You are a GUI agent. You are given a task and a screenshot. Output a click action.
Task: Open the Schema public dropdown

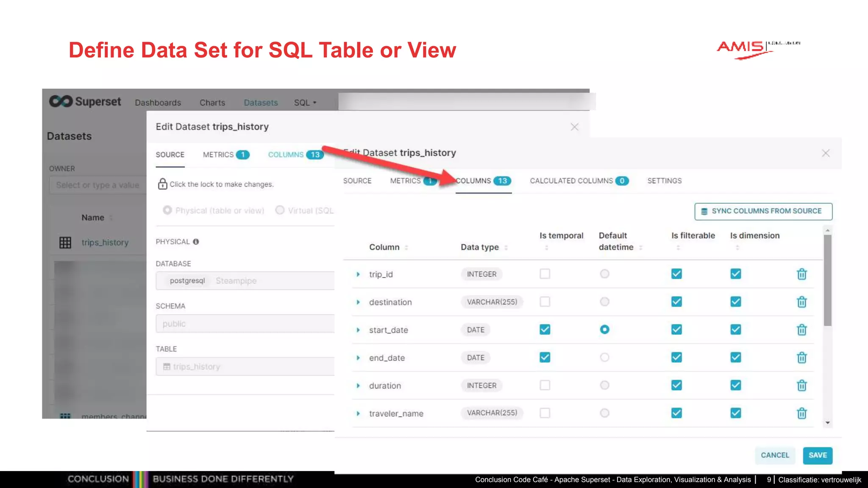[x=245, y=324]
